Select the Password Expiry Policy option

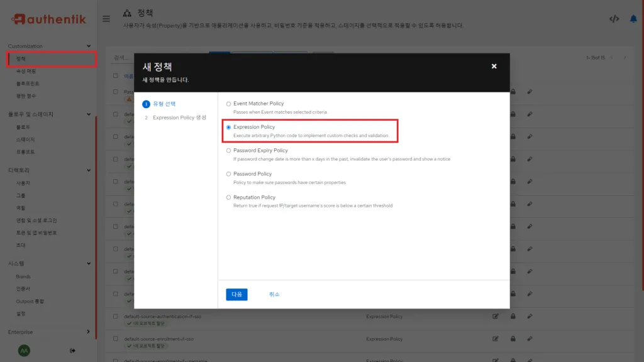[227, 150]
